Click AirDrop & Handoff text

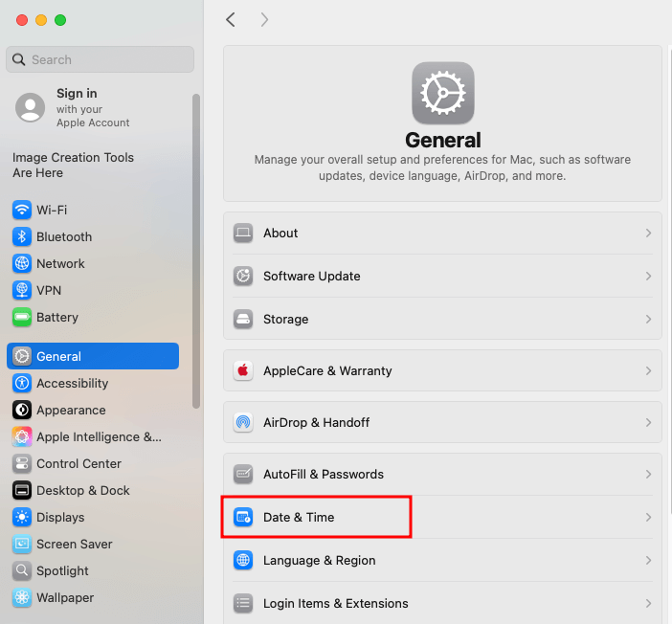(x=316, y=422)
